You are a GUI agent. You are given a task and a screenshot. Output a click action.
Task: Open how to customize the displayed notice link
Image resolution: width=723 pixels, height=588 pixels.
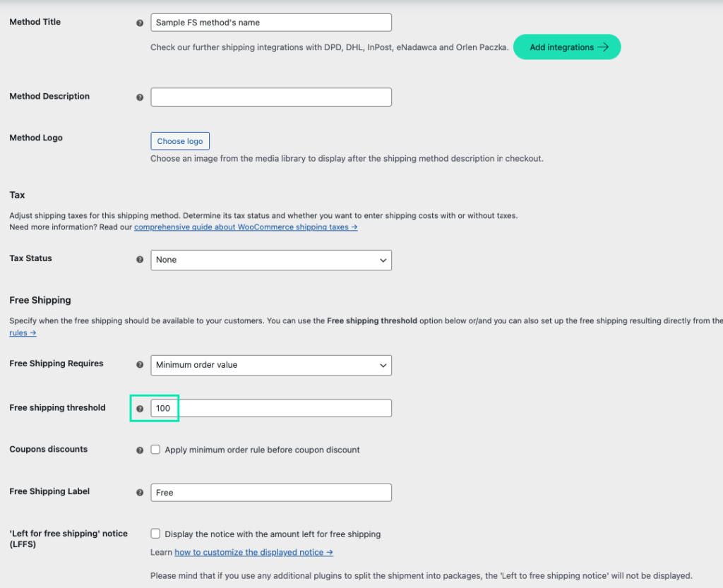coord(253,553)
